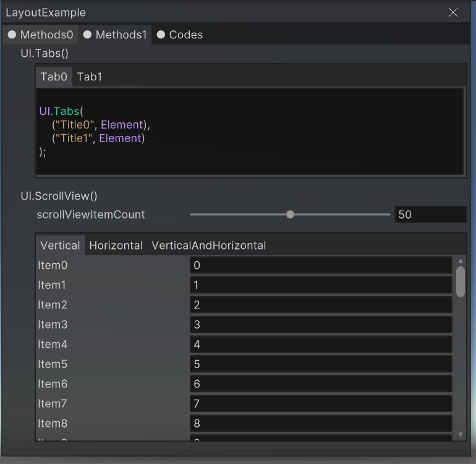Click the "Title1" code line
Viewport: 476px width, 464px height.
coord(98,138)
